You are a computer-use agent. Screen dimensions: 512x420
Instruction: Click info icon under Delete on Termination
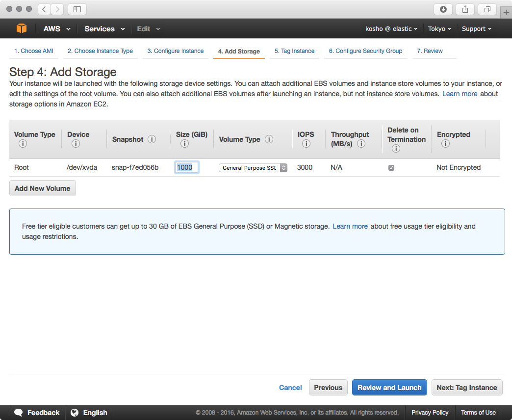click(x=396, y=148)
